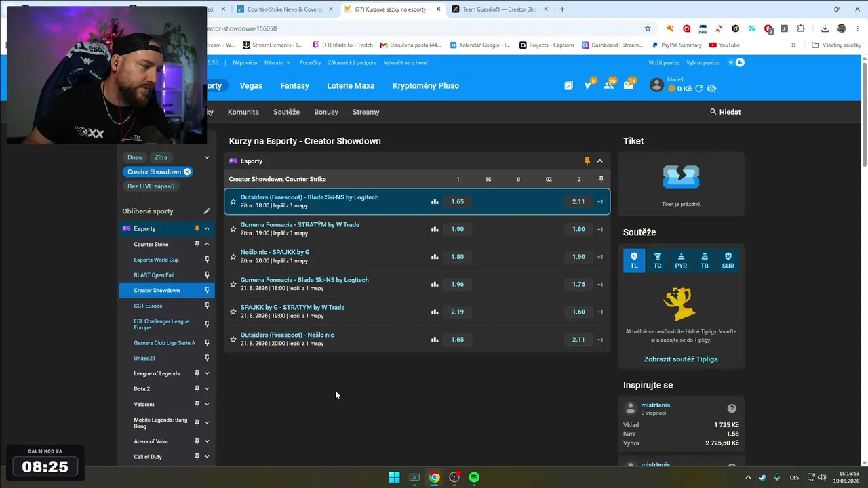Image resolution: width=868 pixels, height=488 pixels.
Task: Collapse the Esporty odds panel
Action: [x=600, y=161]
